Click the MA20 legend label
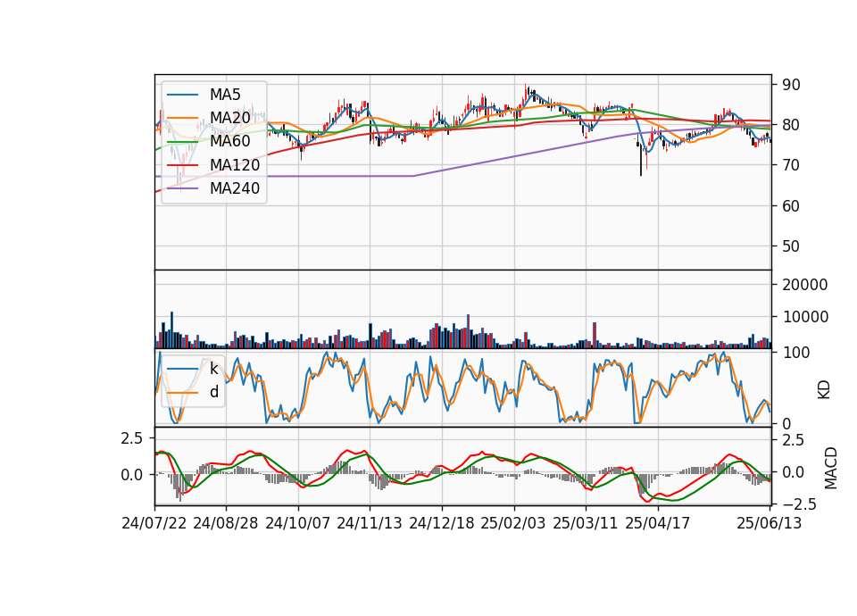Image resolution: width=857 pixels, height=616 pixels. [x=229, y=118]
